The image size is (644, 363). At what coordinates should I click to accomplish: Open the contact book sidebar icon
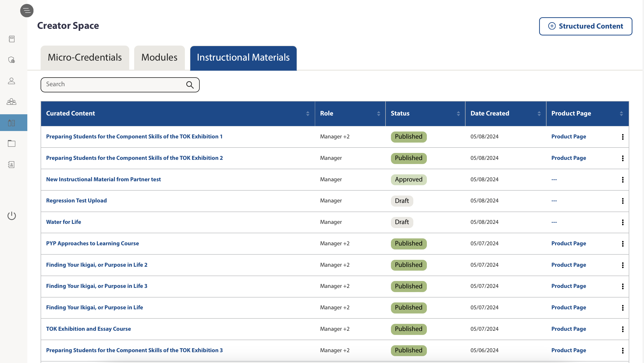12,164
